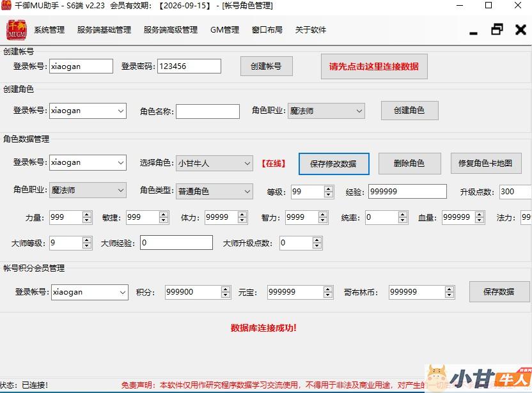Click the 千御 MUGM red logo icon
Screen dimensions: 532x393
coord(16,30)
